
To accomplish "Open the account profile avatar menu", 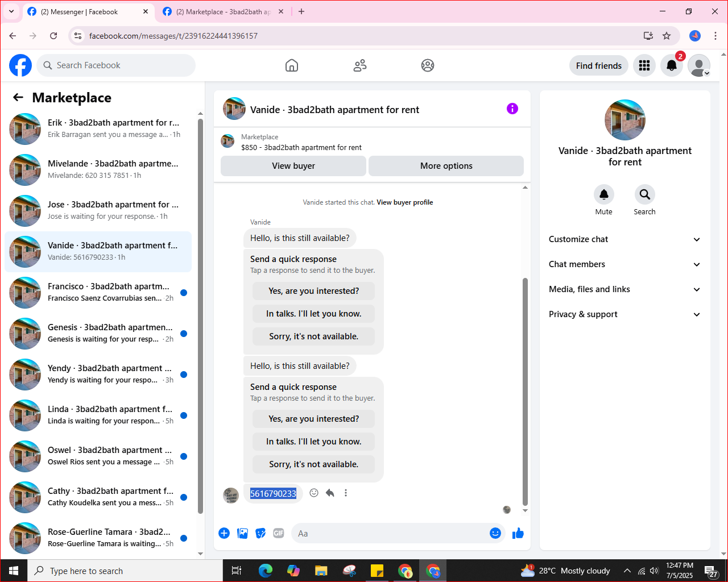I will [x=699, y=65].
